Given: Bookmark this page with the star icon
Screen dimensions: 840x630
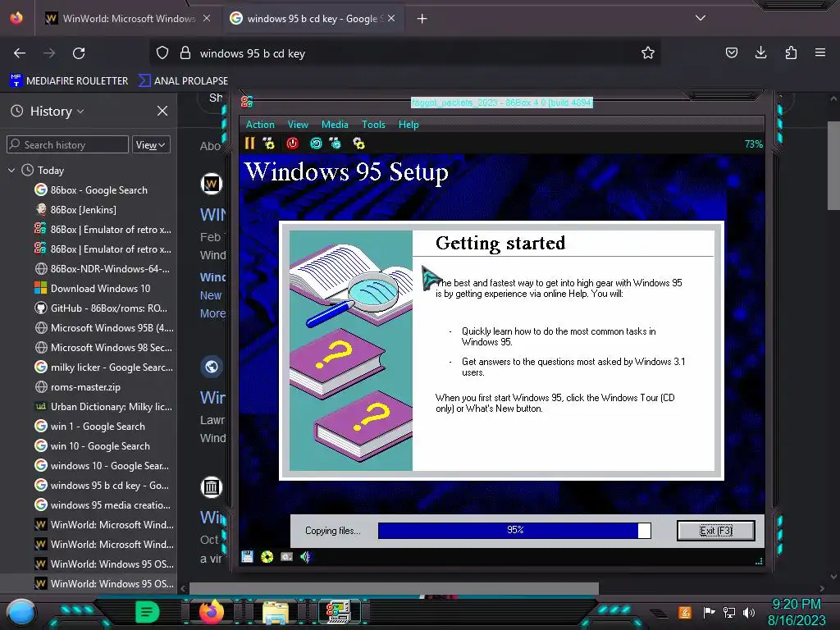Looking at the screenshot, I should coord(648,53).
